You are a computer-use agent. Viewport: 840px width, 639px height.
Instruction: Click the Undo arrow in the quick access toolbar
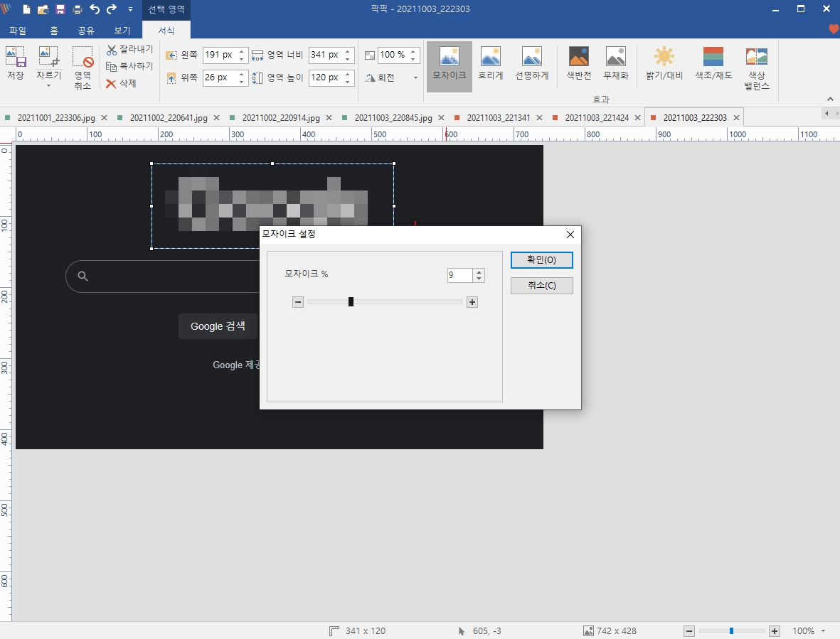pyautogui.click(x=95, y=9)
